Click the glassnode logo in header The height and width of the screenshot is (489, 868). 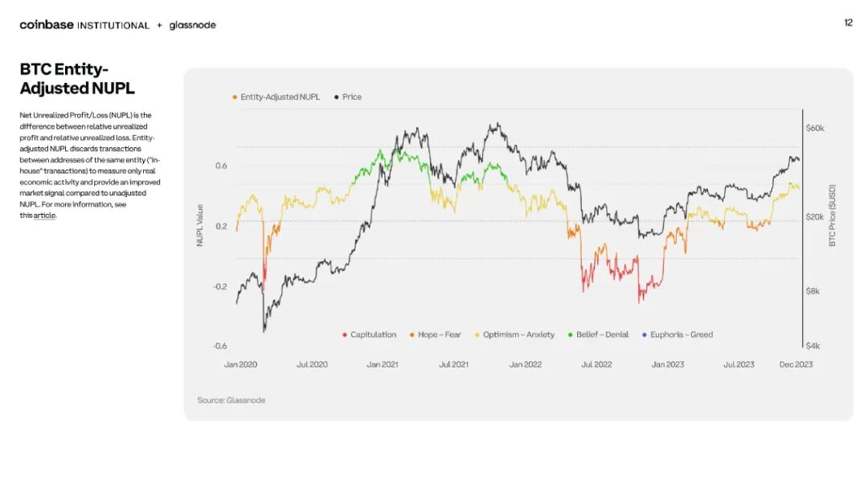coord(193,25)
